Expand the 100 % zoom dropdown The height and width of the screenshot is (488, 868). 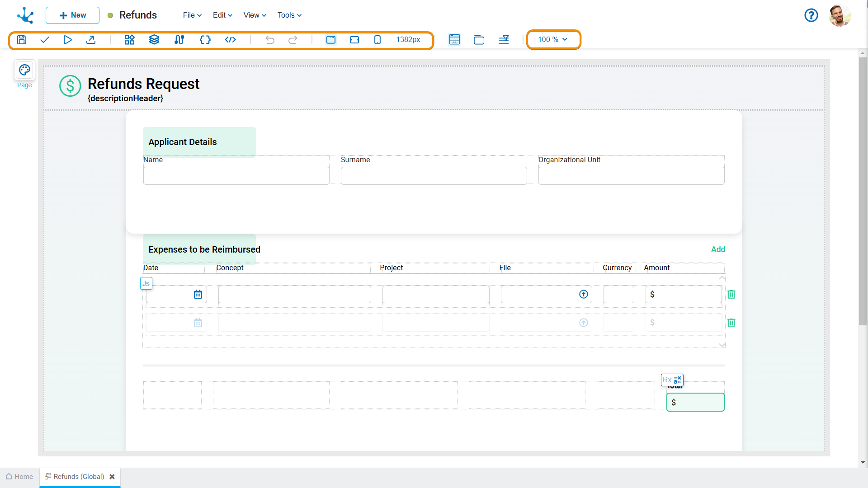pos(552,40)
